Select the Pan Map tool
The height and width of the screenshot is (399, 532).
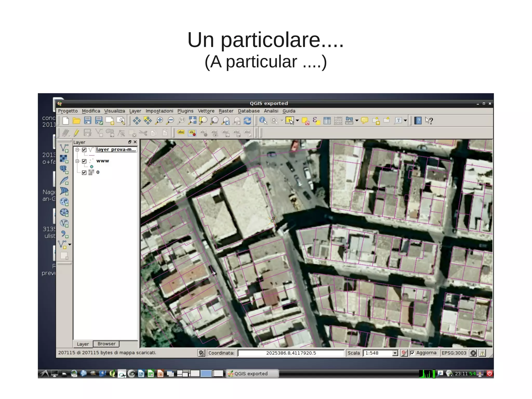click(x=137, y=121)
